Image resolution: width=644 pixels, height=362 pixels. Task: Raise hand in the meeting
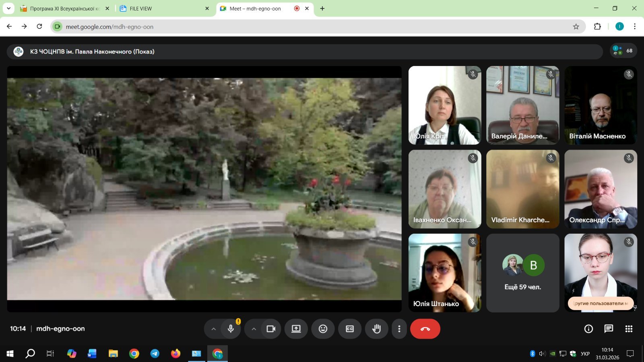tap(376, 329)
